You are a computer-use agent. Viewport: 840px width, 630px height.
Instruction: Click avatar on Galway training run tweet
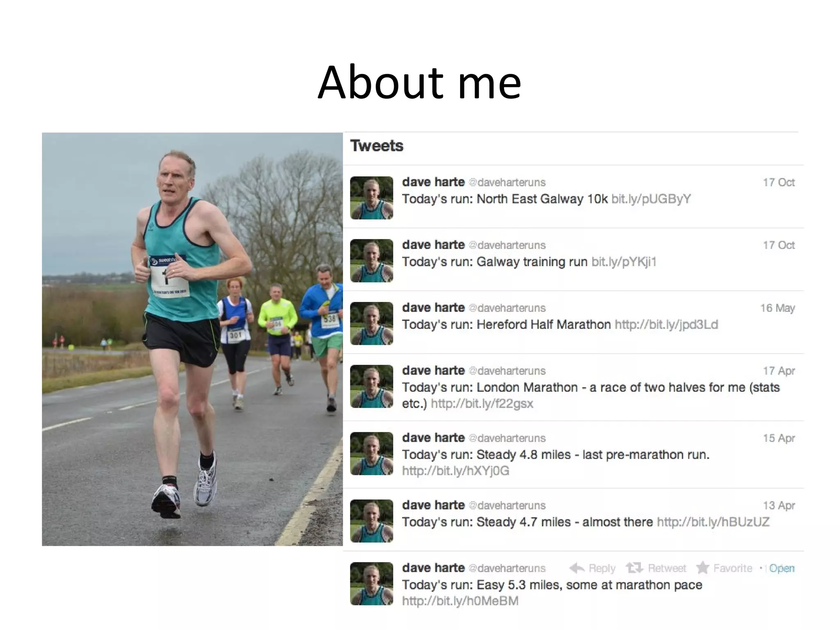(x=372, y=260)
